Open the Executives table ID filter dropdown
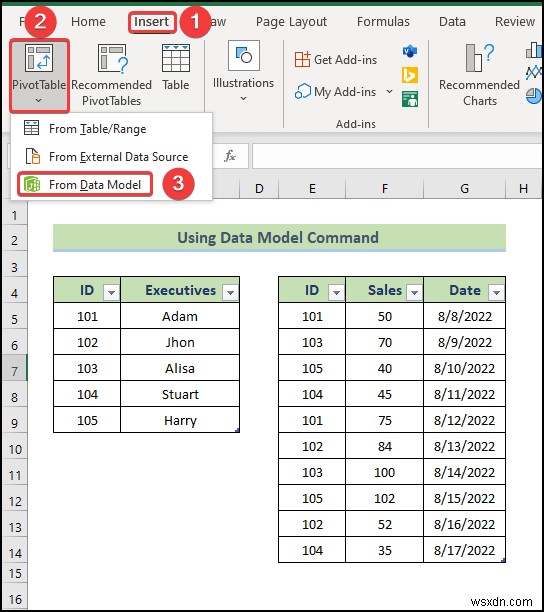The height and width of the screenshot is (612, 544). pyautogui.click(x=111, y=292)
